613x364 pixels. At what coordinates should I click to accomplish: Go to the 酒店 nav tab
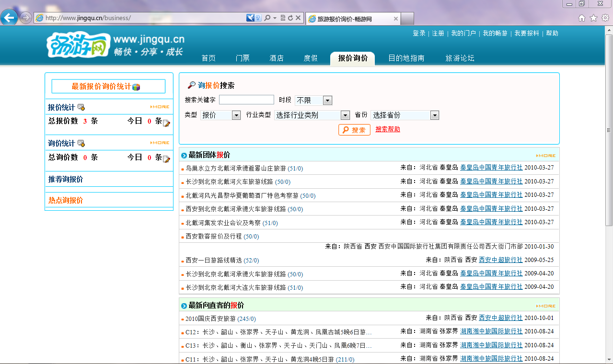(277, 58)
